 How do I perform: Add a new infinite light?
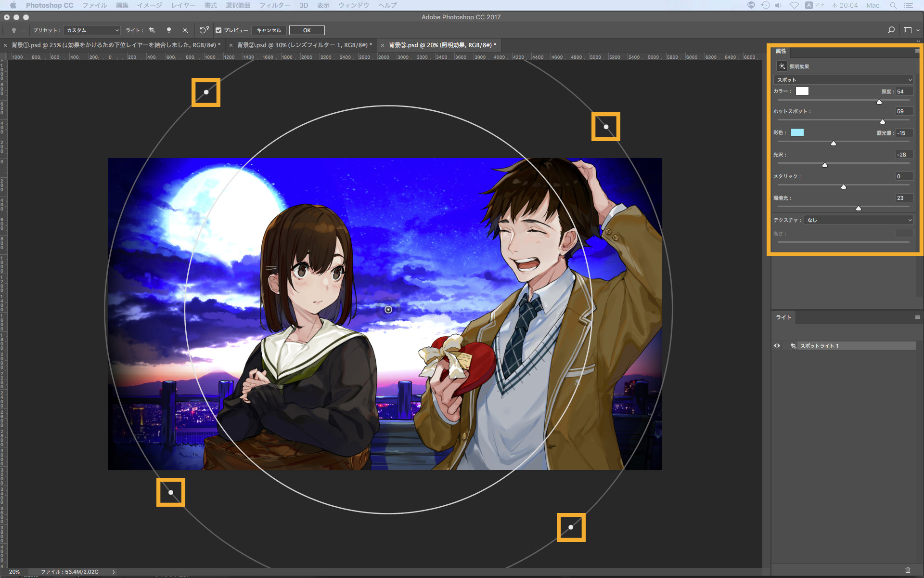click(x=185, y=30)
